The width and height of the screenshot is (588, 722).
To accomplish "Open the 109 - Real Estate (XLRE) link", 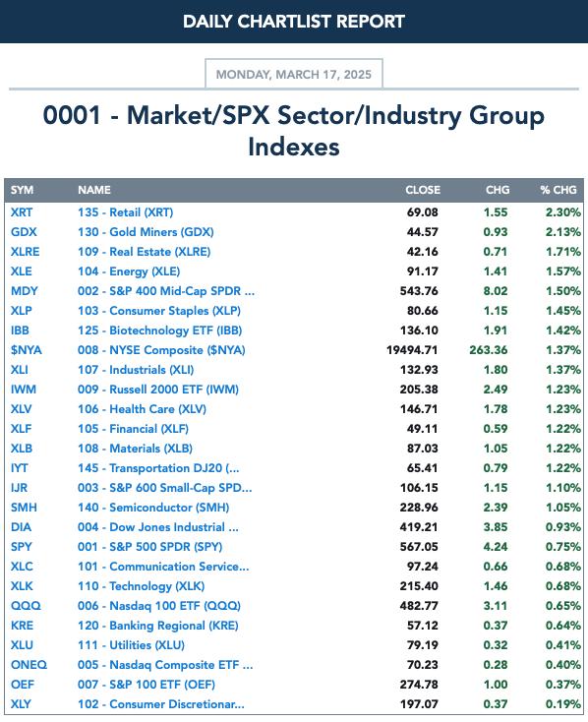I will (144, 252).
